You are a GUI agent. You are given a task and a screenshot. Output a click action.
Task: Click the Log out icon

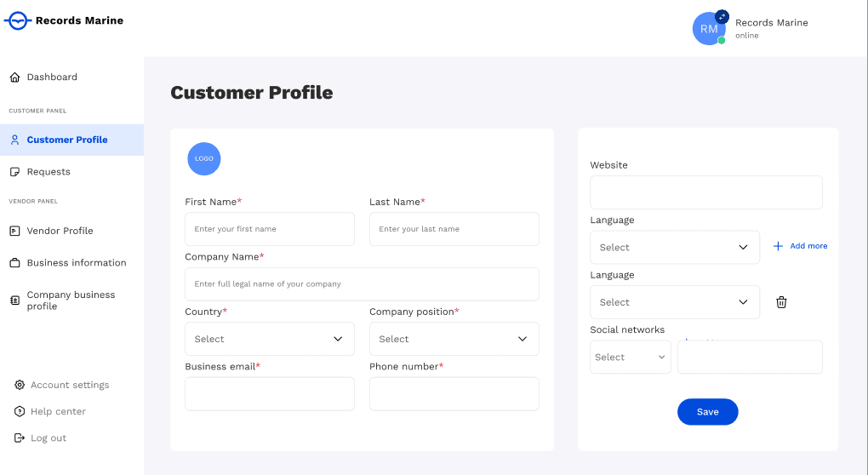tap(20, 438)
